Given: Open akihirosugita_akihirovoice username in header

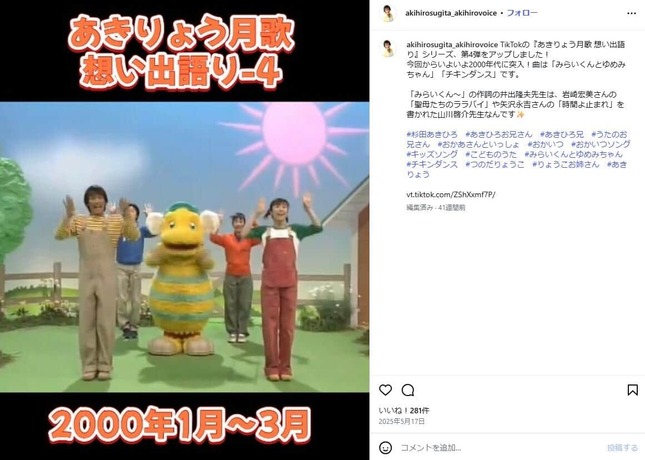Looking at the screenshot, I should pos(451,13).
